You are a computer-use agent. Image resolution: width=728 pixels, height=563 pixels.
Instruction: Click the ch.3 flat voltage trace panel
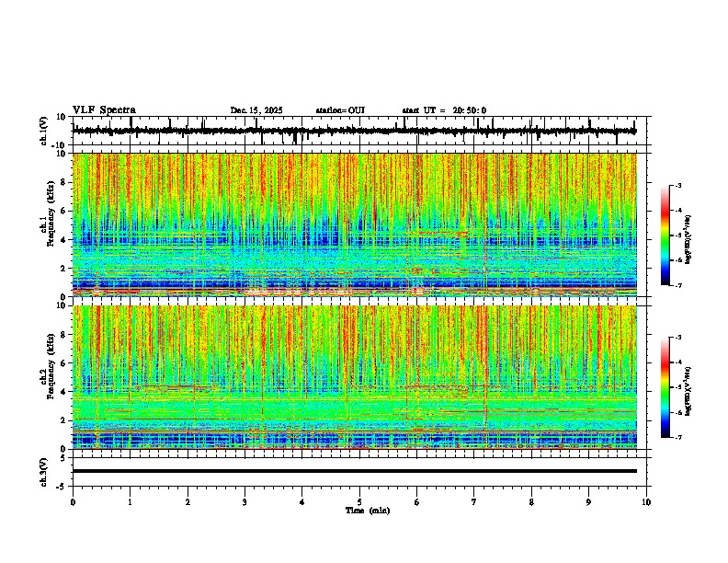click(361, 472)
